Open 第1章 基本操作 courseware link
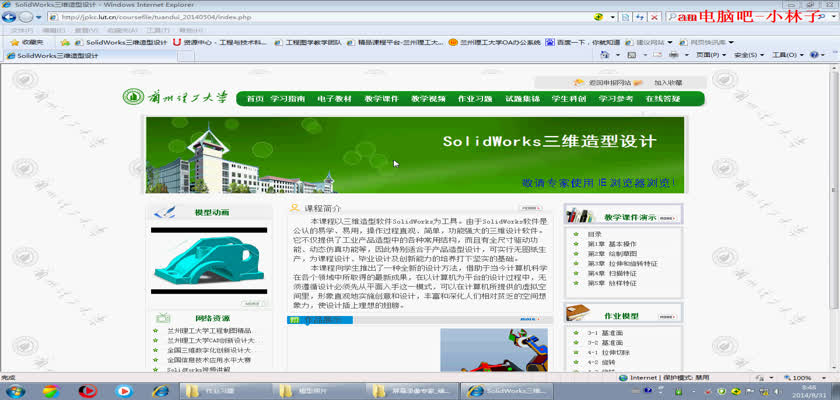 (612, 244)
